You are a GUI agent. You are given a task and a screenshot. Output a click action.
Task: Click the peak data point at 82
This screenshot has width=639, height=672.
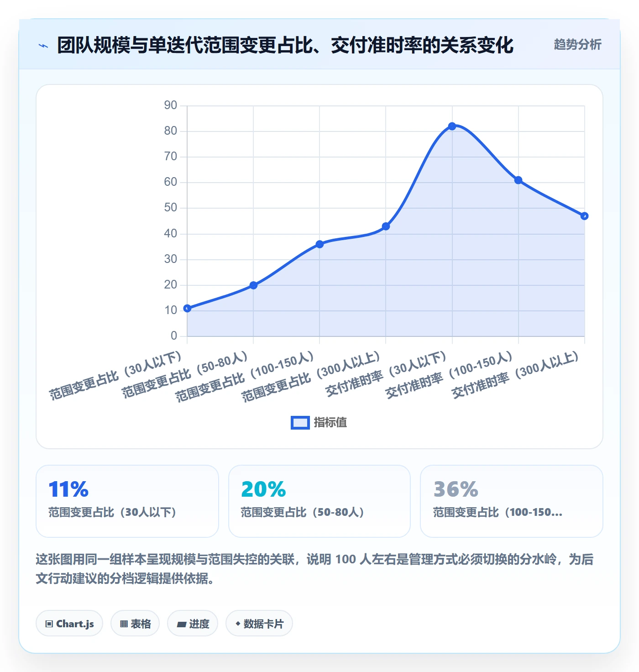click(x=452, y=126)
